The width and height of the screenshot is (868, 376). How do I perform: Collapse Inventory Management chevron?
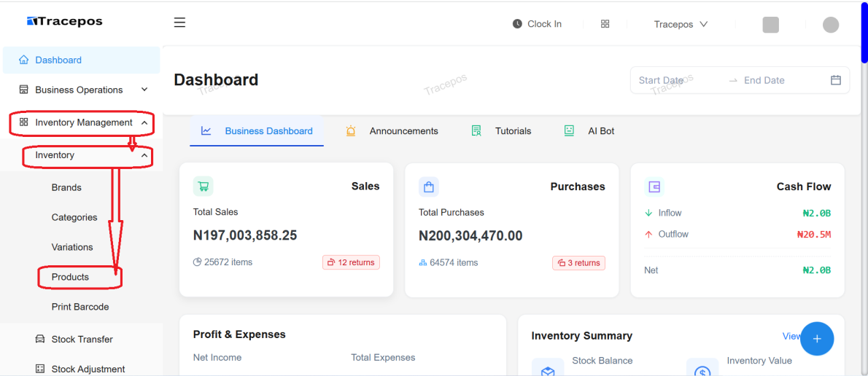coord(144,122)
